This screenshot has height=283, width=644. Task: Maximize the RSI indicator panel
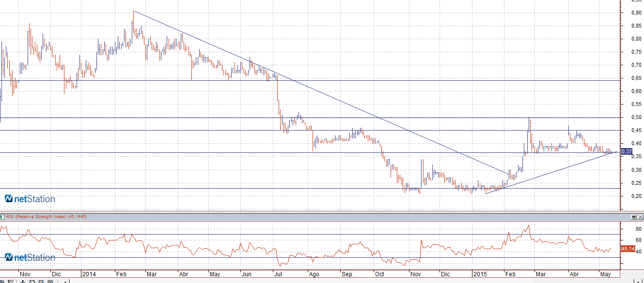[634, 217]
